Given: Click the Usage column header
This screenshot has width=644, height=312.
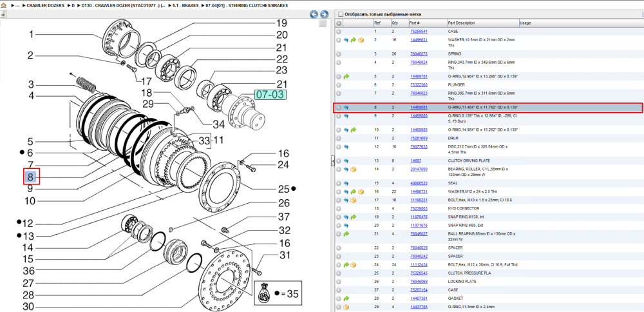Looking at the screenshot, I should (x=581, y=23).
